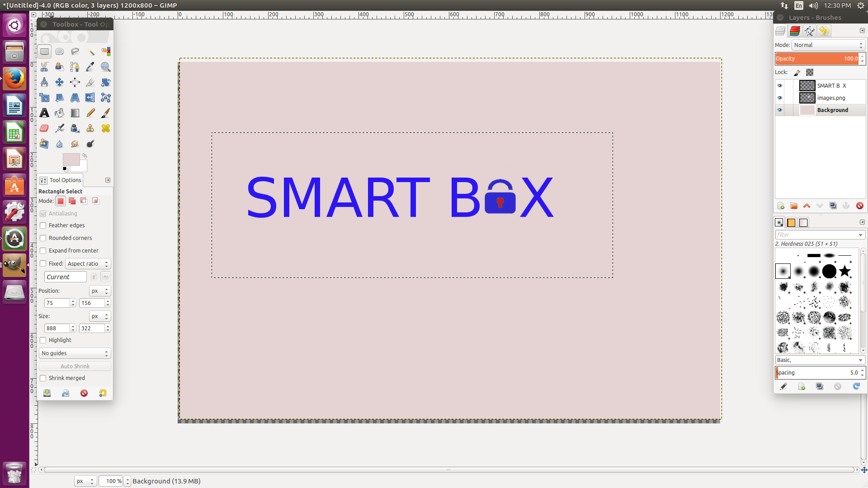
Task: Pick the Move tool
Action: (59, 82)
